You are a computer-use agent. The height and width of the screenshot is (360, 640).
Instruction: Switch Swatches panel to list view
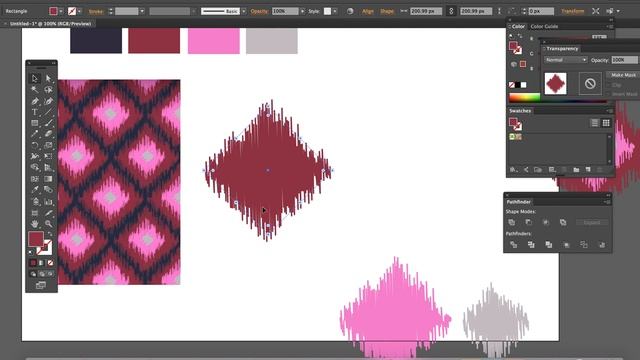click(595, 123)
